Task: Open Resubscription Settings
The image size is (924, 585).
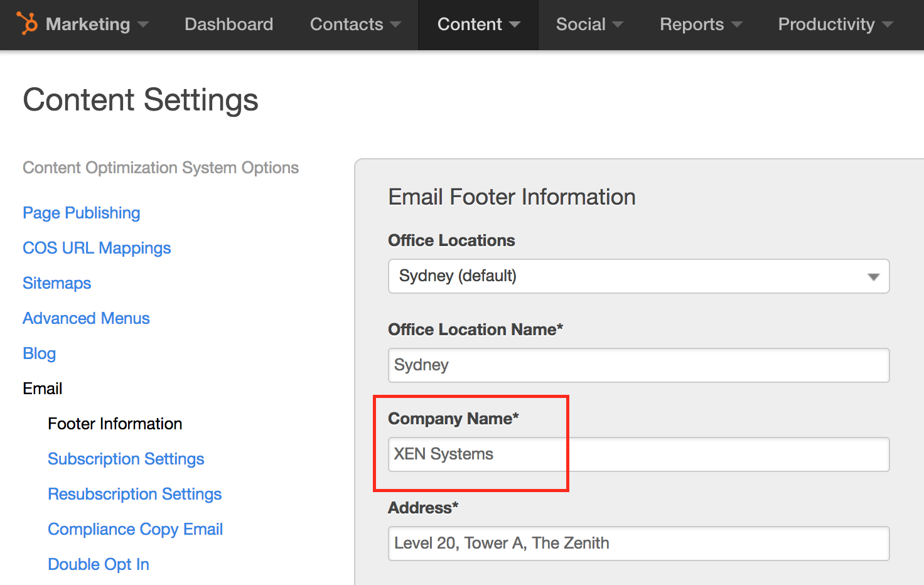Action: 134,494
